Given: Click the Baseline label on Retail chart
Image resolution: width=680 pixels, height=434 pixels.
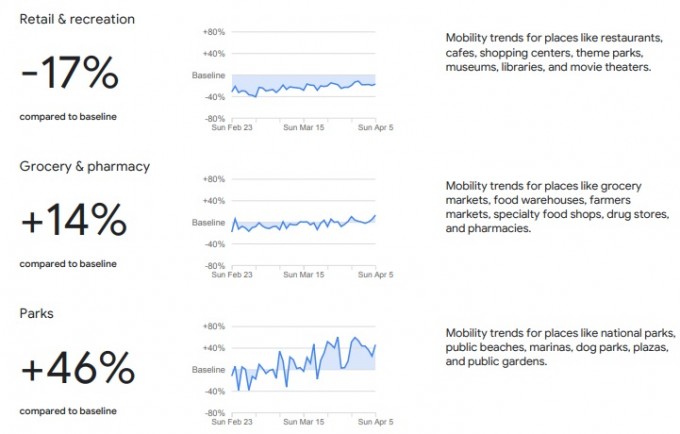Looking at the screenshot, I should point(209,75).
